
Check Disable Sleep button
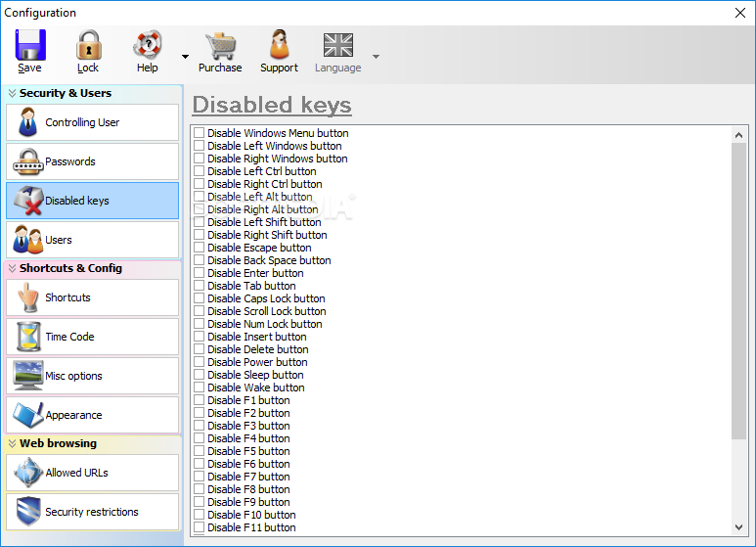click(x=200, y=375)
